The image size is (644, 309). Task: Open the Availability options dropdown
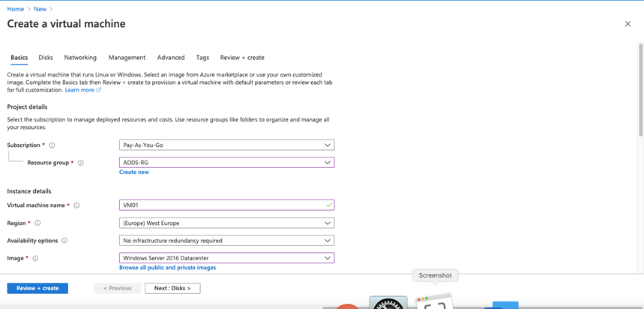[x=226, y=241]
